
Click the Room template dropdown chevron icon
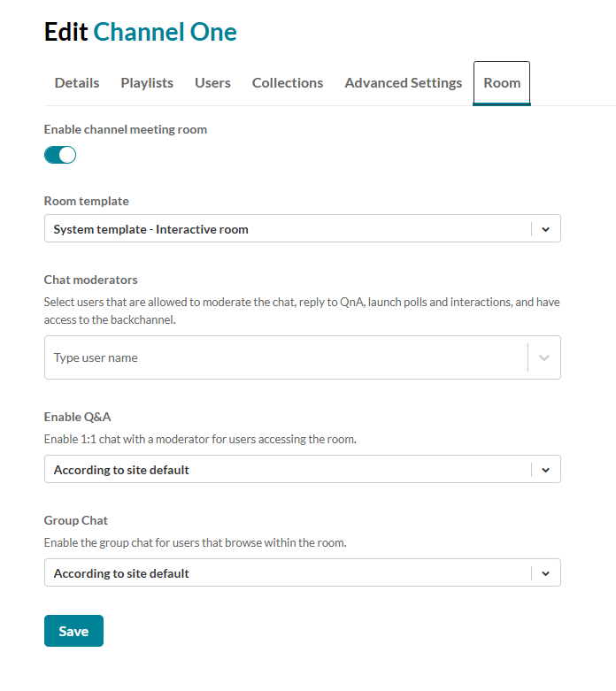click(545, 229)
